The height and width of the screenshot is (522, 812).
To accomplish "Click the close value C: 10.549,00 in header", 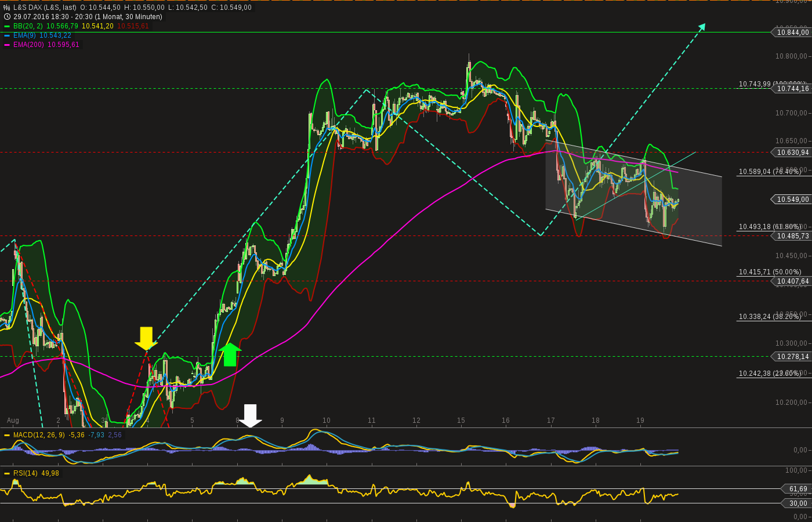I will (x=231, y=8).
